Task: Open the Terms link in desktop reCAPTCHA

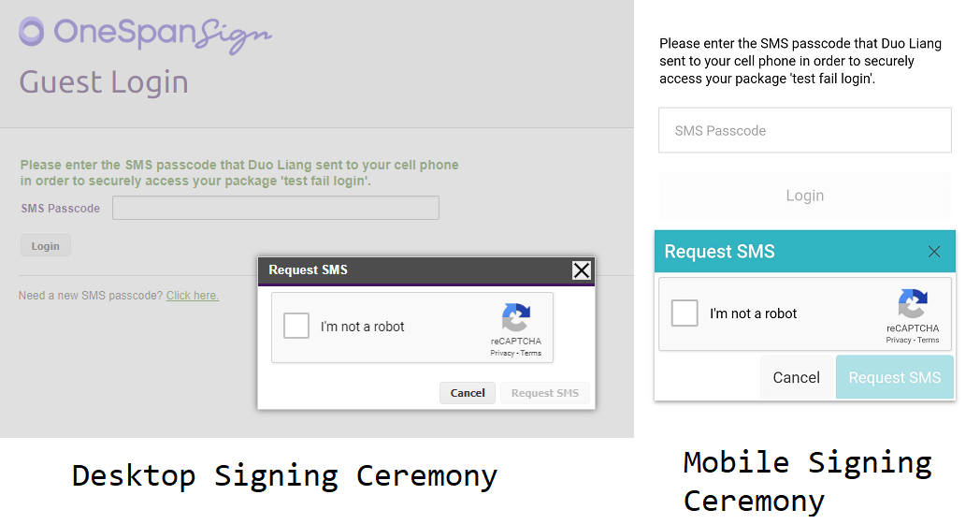Action: pyautogui.click(x=530, y=354)
